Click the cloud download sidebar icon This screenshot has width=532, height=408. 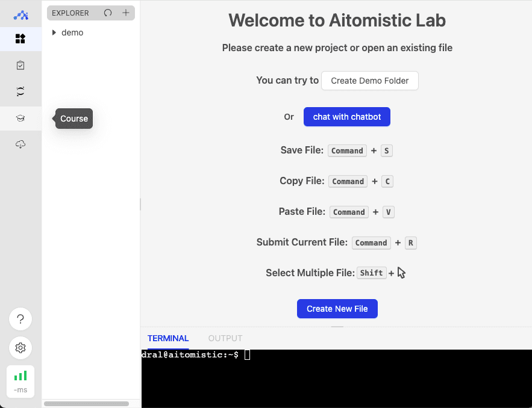point(20,144)
